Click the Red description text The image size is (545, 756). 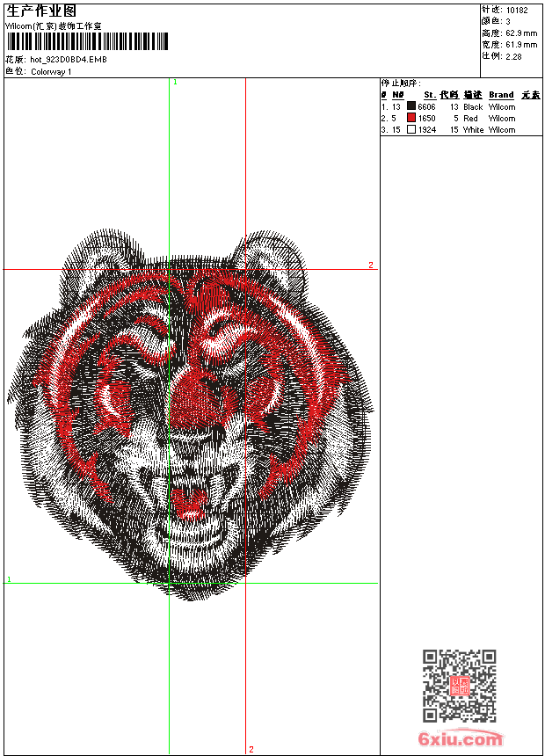pyautogui.click(x=470, y=118)
